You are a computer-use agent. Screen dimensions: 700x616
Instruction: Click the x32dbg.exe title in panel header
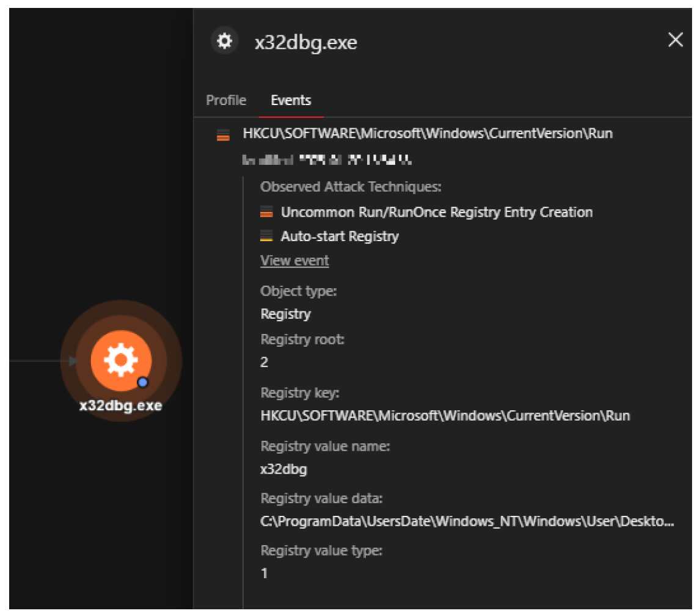point(305,43)
